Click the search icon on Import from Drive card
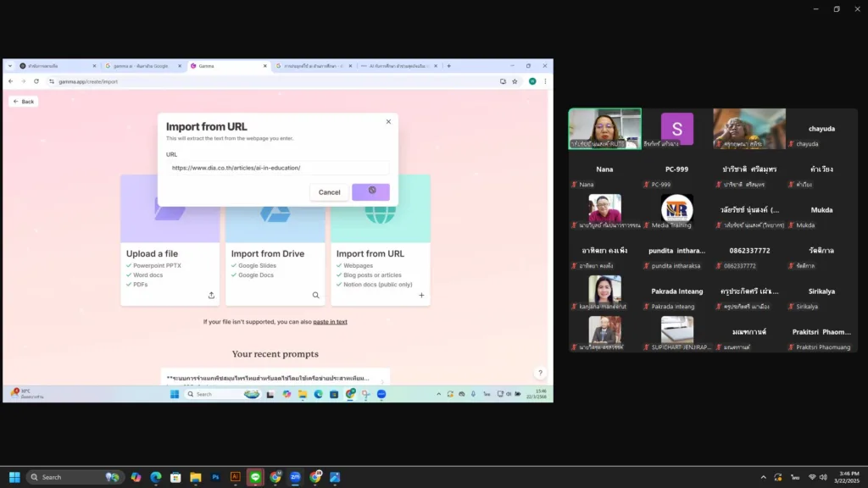Screen dimensions: 868x488 tap(316, 296)
